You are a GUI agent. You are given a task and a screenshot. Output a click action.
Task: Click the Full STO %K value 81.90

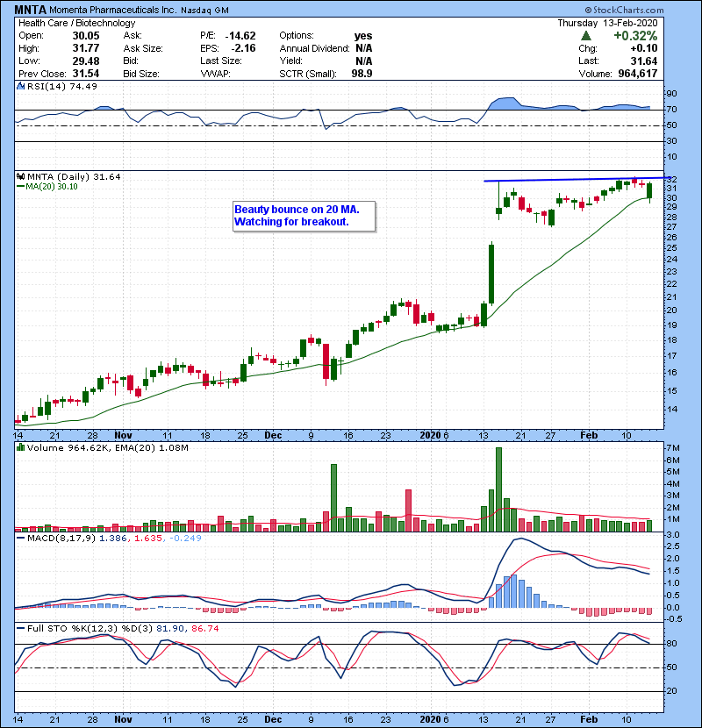[169, 628]
